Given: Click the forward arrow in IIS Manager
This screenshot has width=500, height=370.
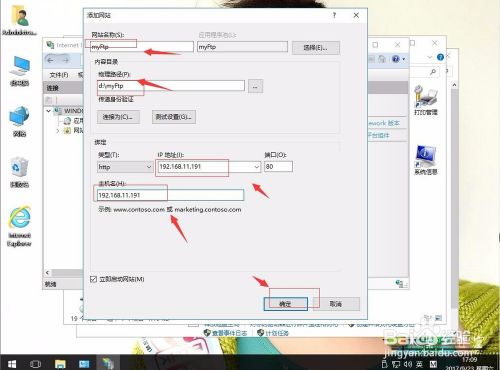Looking at the screenshot, I should 66,60.
